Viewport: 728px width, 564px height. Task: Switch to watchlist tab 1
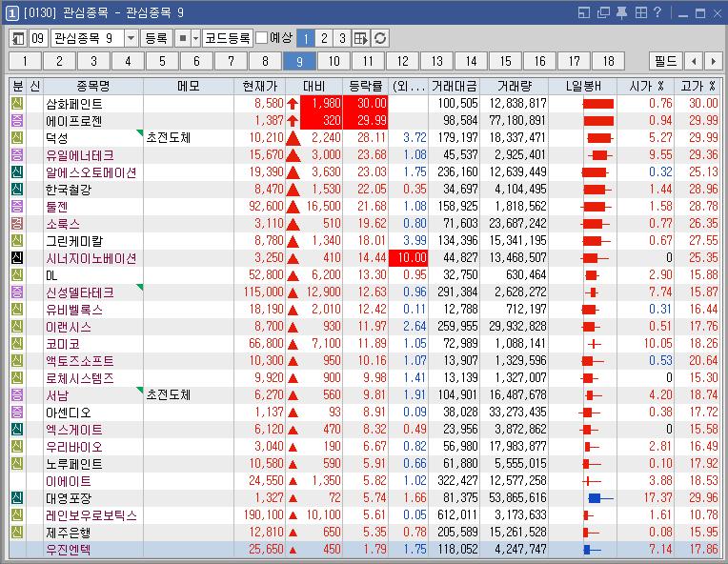[25, 61]
